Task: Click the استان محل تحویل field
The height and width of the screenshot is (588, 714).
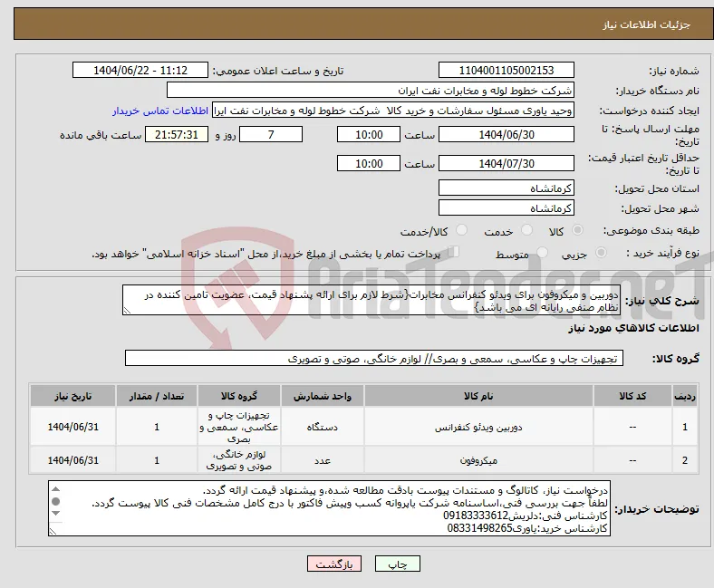Action: (506, 188)
